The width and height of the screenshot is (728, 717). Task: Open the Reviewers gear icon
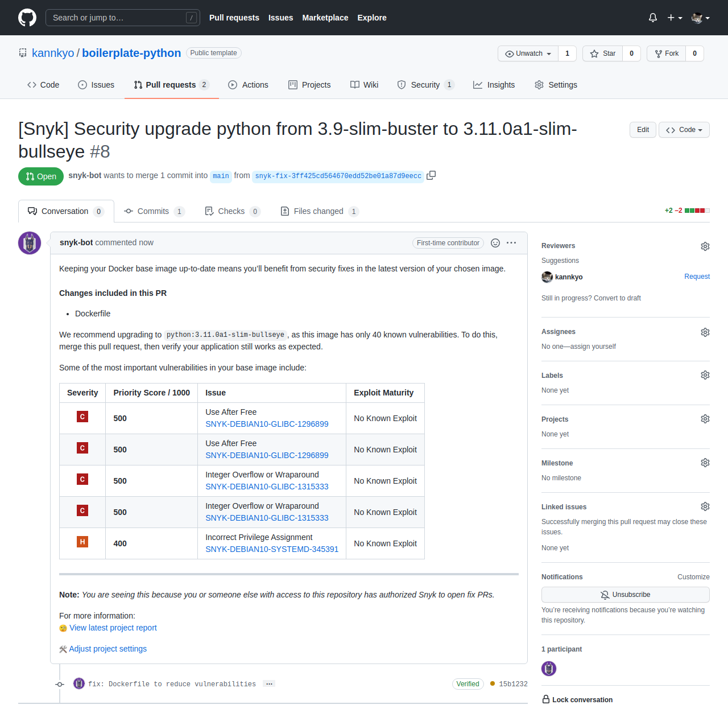click(x=705, y=246)
